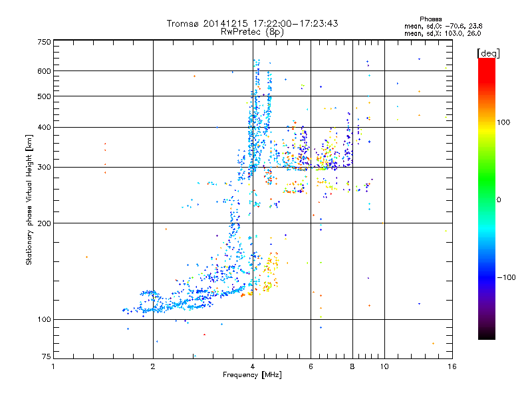The width and height of the screenshot is (532, 399).
Task: Click the plot title 'Tromsø 20141215 17:22:00-17:23:43'
Action: (253, 23)
